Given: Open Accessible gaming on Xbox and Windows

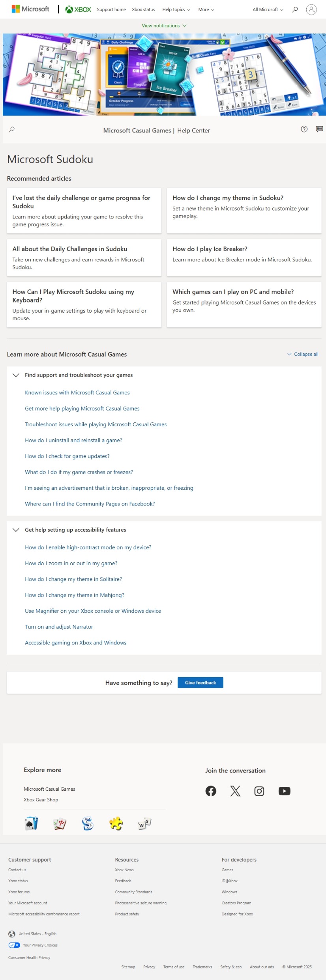Looking at the screenshot, I should coord(76,642).
